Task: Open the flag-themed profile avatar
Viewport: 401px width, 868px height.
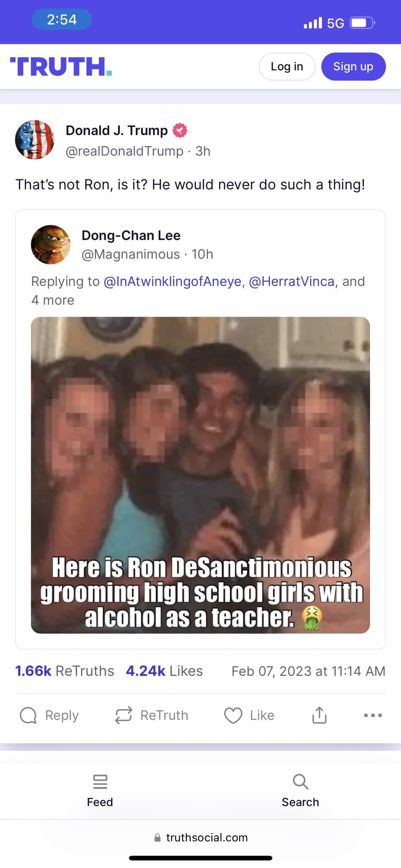Action: pos(35,139)
